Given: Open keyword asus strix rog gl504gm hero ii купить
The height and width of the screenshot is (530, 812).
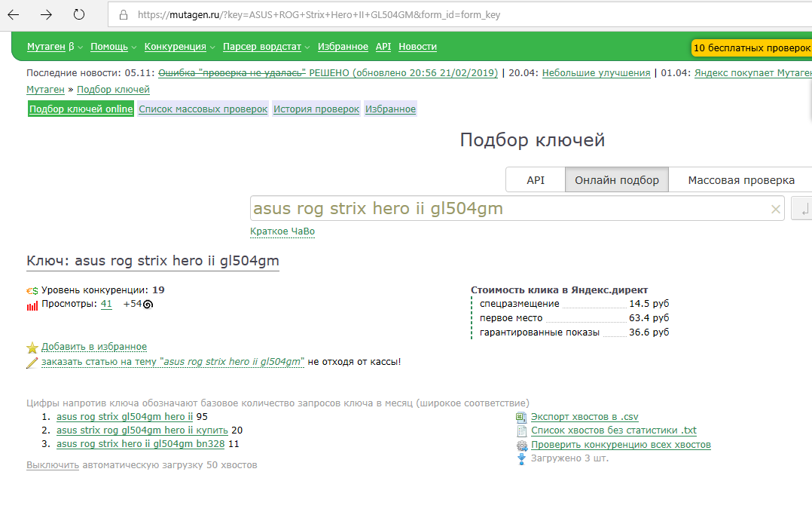Looking at the screenshot, I should [x=142, y=430].
